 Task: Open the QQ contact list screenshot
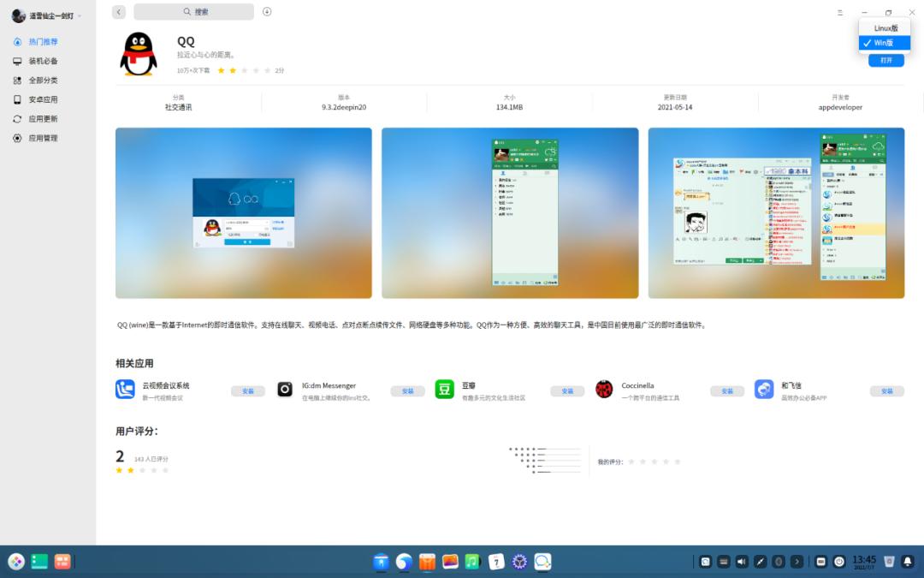coord(510,213)
